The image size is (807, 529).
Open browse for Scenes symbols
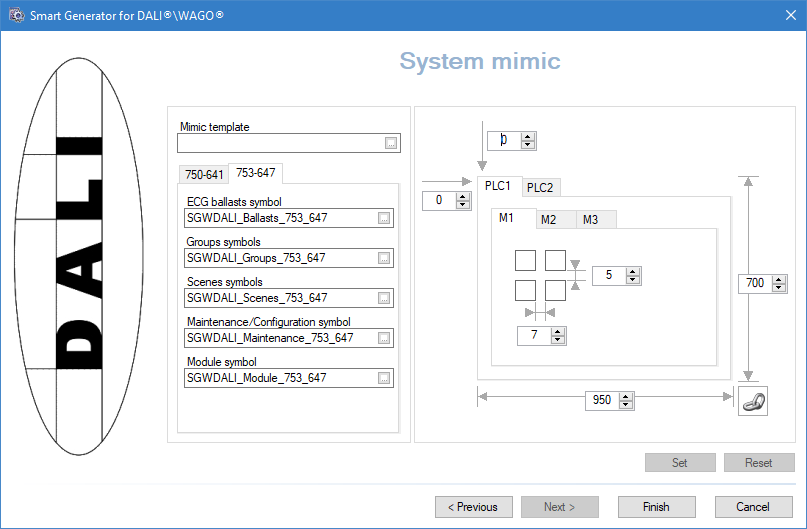(x=384, y=298)
